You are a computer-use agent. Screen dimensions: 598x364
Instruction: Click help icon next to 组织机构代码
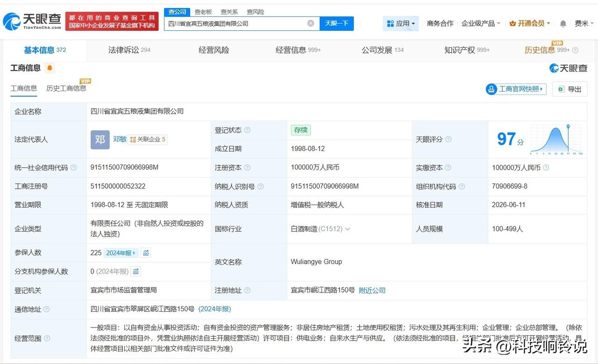point(462,186)
